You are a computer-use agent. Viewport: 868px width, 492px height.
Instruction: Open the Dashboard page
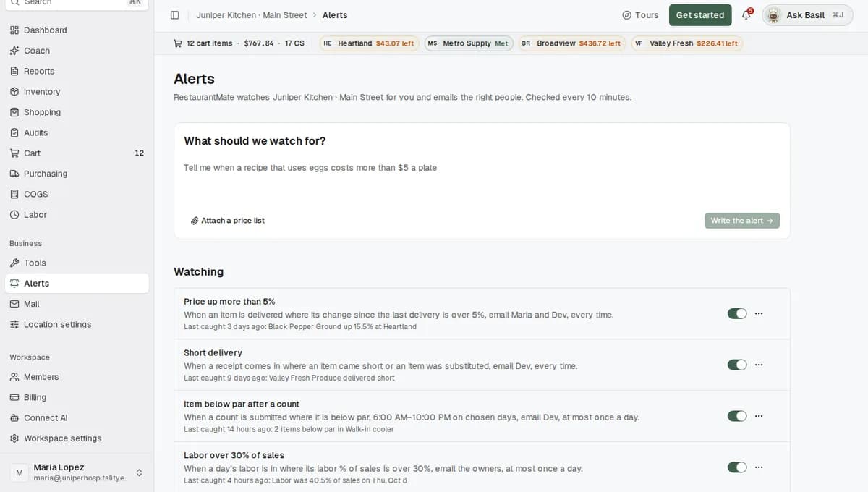click(x=77, y=30)
